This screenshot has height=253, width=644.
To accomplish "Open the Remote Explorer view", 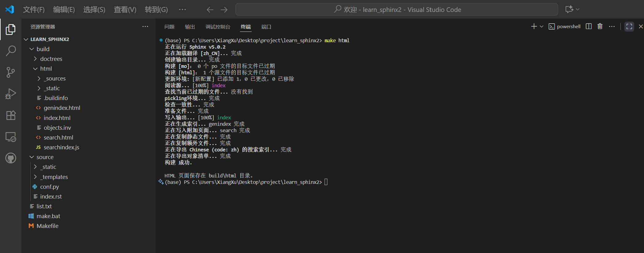I will (11, 137).
